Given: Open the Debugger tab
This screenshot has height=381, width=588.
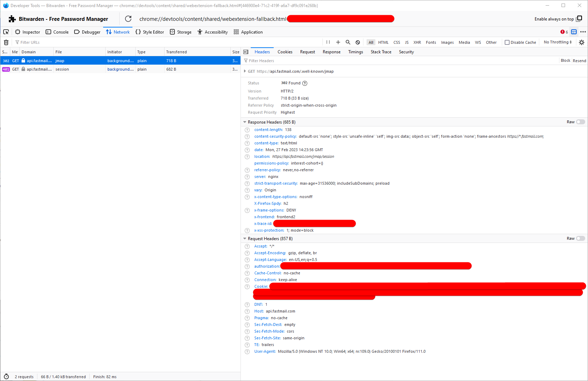Looking at the screenshot, I should point(87,32).
